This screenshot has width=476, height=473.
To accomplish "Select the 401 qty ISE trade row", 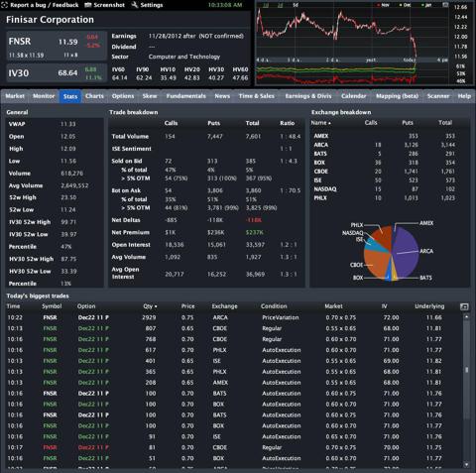I will click(x=233, y=361).
